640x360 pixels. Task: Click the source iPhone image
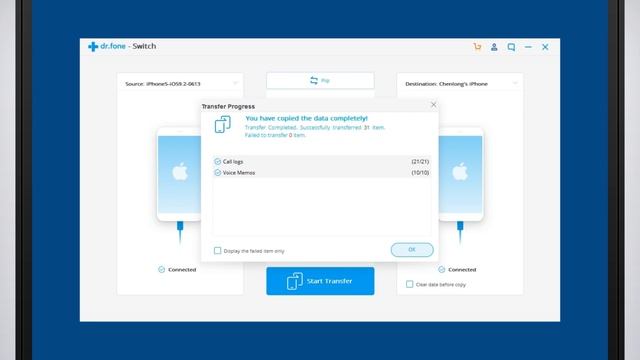(x=179, y=174)
